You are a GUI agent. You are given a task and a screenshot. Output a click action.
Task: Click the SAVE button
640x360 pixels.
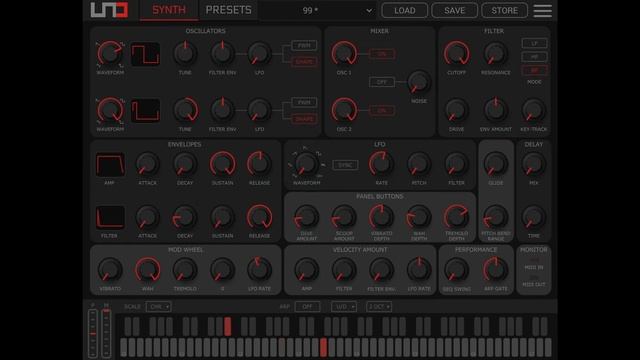[454, 11]
